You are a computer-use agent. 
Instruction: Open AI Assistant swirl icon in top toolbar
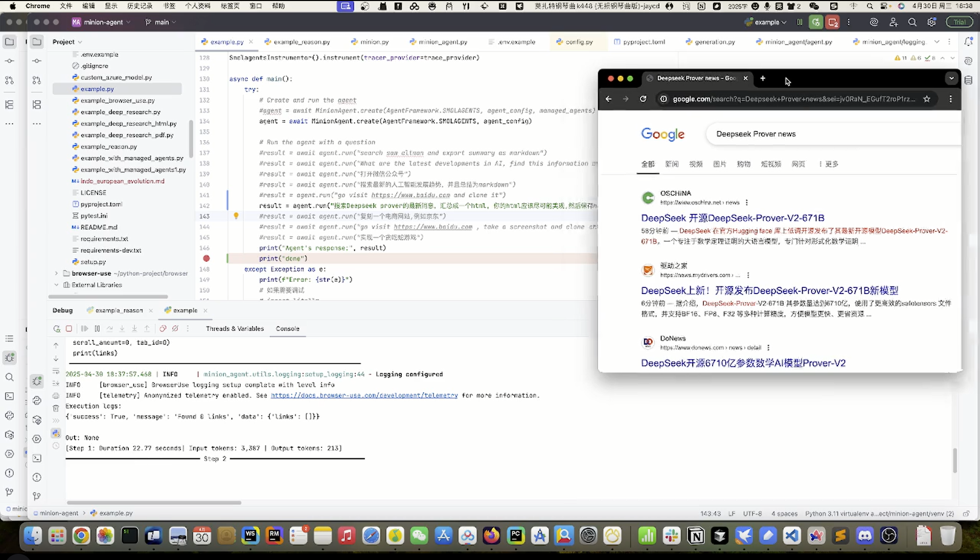874,22
